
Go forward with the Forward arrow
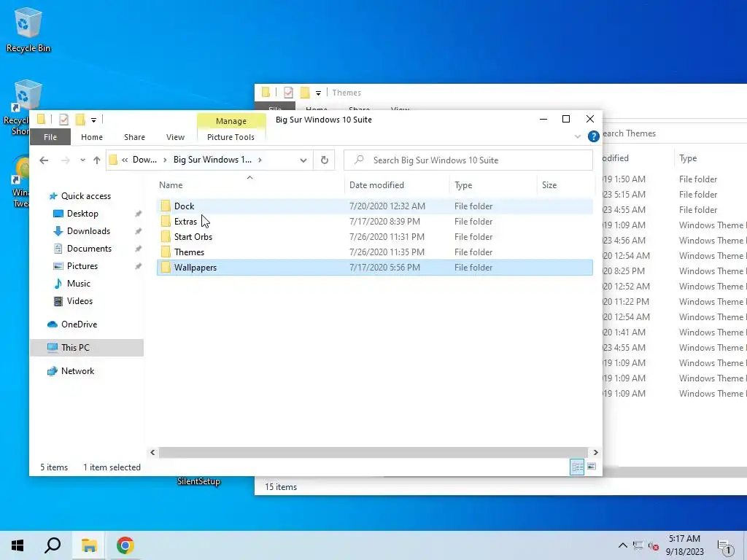tap(65, 160)
